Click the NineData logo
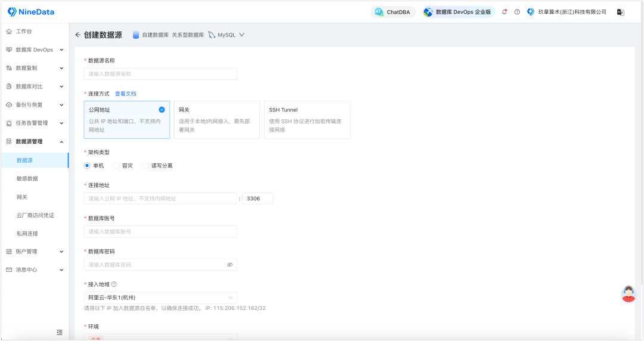 click(x=31, y=12)
